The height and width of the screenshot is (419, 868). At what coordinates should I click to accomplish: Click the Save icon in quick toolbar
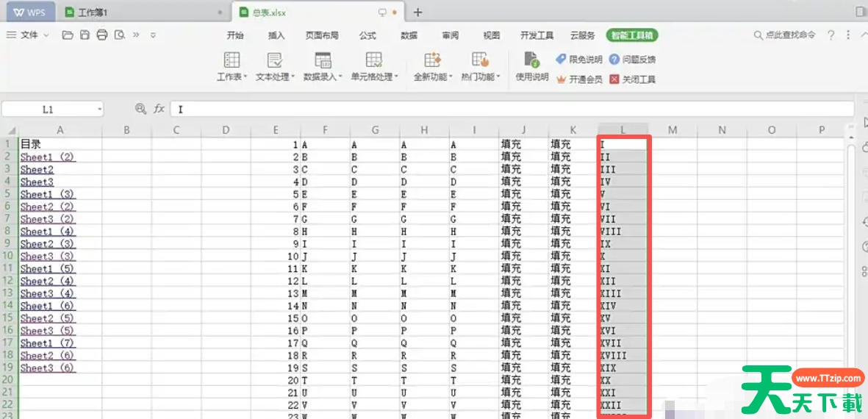point(85,35)
